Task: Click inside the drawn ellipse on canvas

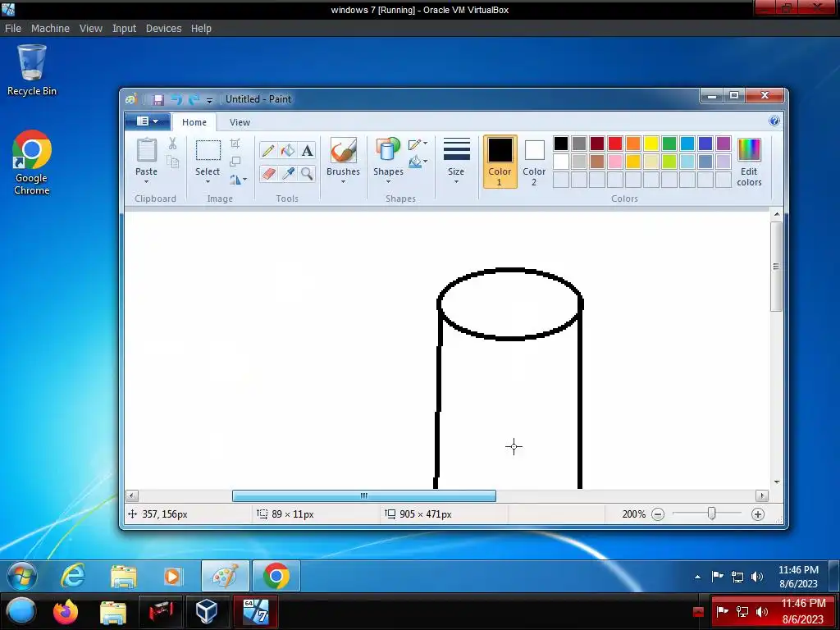Action: pyautogui.click(x=510, y=304)
